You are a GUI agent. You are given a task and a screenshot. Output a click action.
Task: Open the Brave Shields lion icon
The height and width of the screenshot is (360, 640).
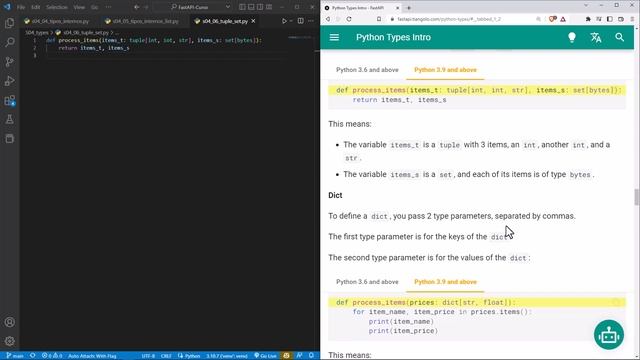point(553,19)
